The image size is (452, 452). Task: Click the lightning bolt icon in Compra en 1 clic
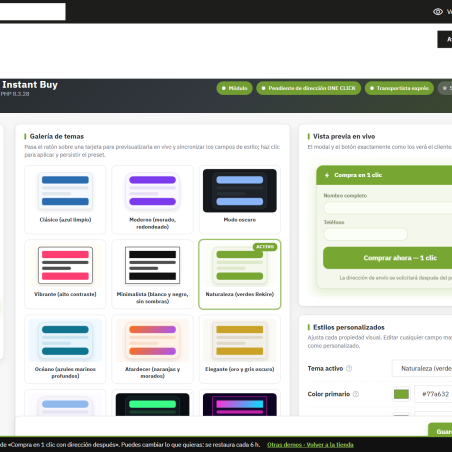327,175
